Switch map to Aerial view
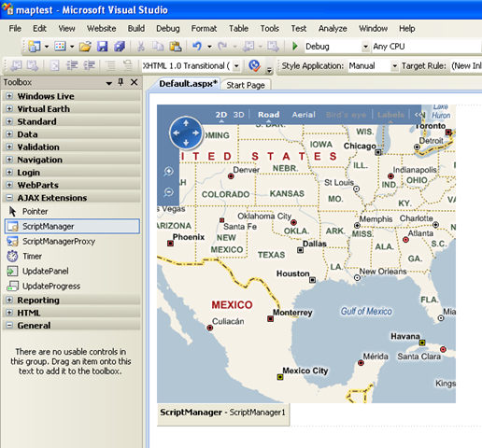 (x=304, y=115)
